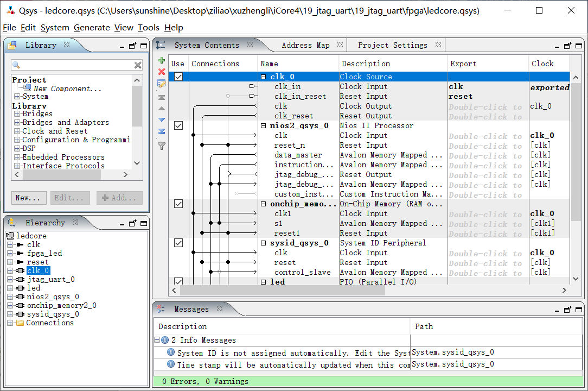Screen dimensions: 588x391
Task: Click the green add component icon
Action: tap(161, 60)
